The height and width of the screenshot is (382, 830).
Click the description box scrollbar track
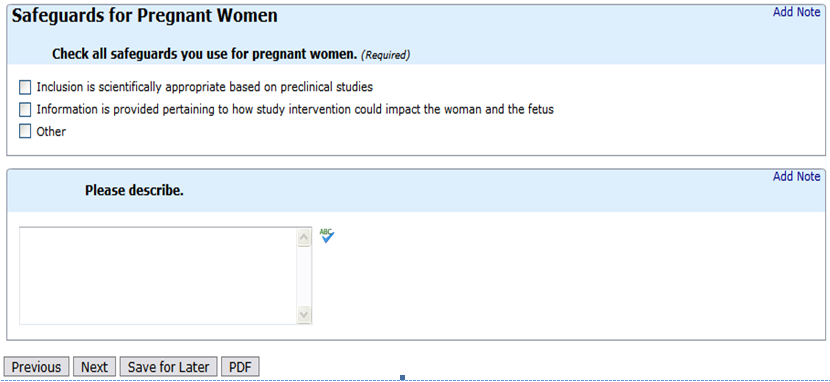point(304,276)
